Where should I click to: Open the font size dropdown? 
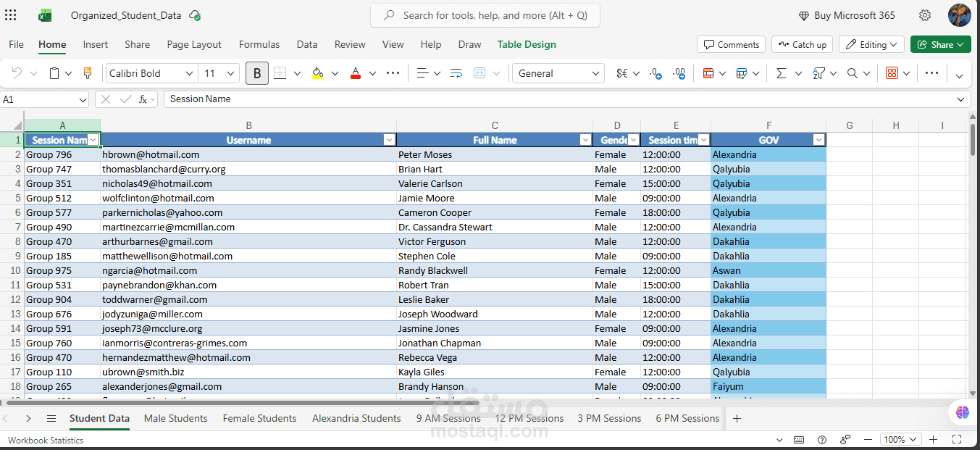[x=230, y=73]
